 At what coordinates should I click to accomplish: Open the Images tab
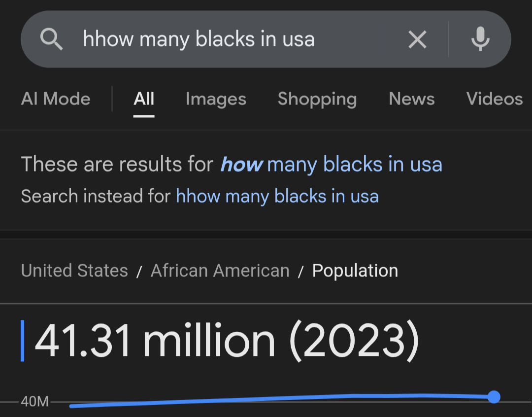[x=216, y=99]
